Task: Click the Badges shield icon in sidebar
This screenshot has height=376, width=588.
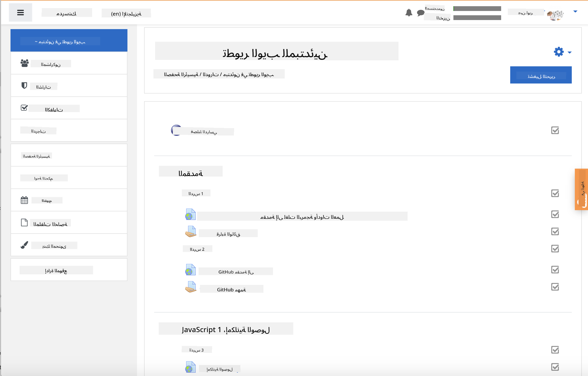Action: point(24,86)
